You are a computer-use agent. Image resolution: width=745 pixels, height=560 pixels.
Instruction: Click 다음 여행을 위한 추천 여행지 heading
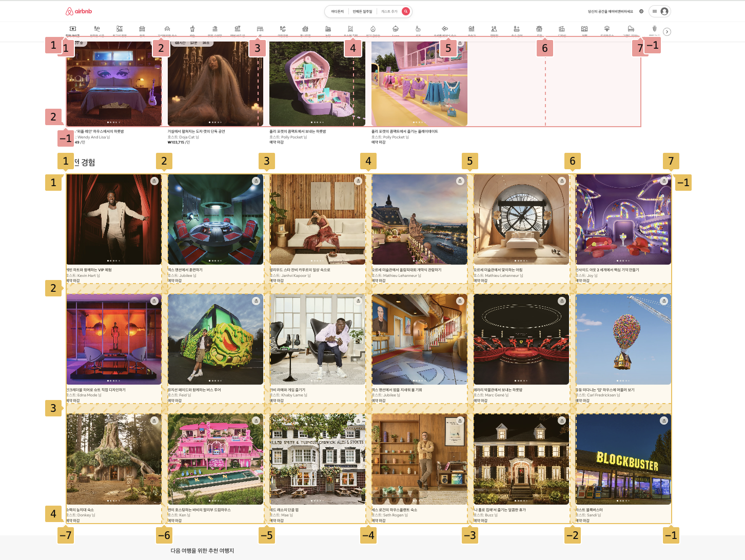(202, 550)
